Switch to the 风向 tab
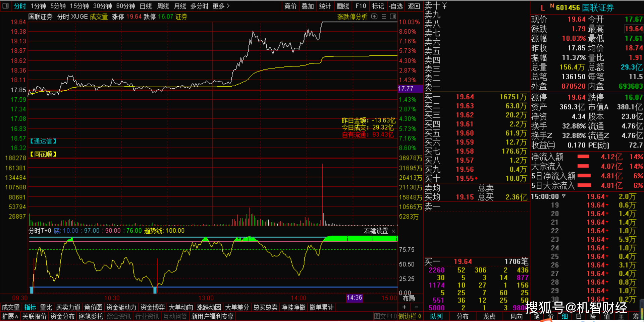 click(x=517, y=316)
